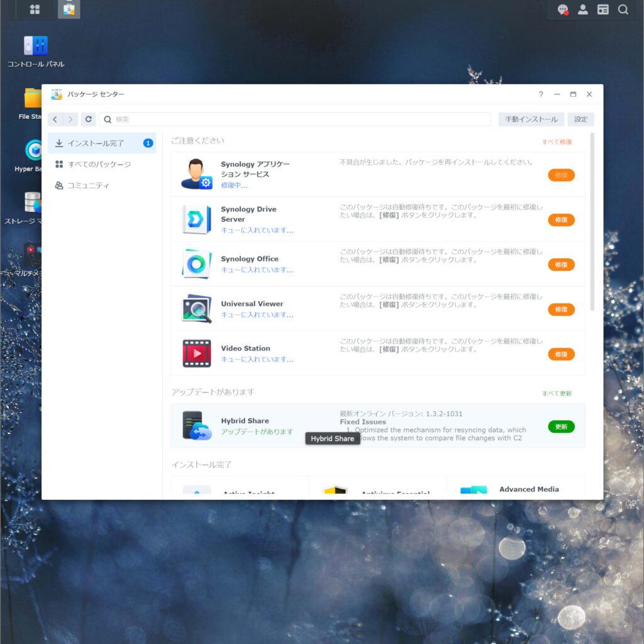The height and width of the screenshot is (644, 644).
Task: Select すべてのパッケージ sidebar tab
Action: (102, 164)
